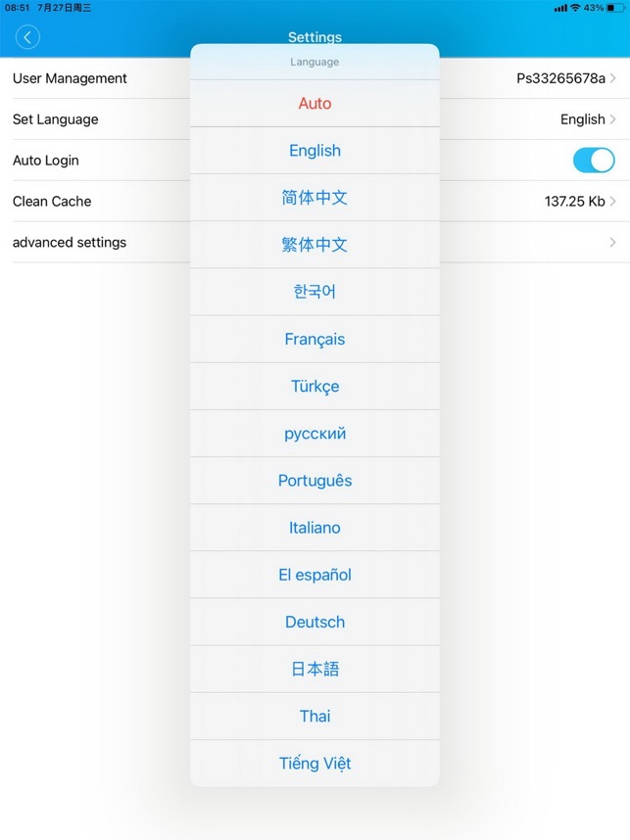The height and width of the screenshot is (840, 630).
Task: Tap the back arrow icon
Action: coord(27,37)
